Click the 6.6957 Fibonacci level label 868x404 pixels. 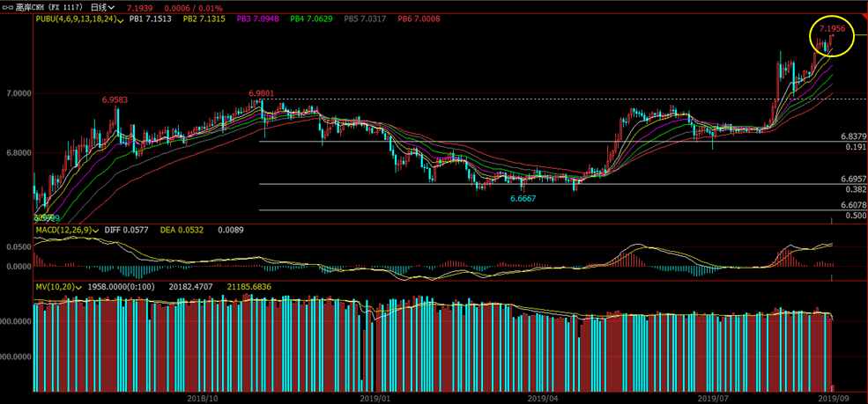click(x=852, y=179)
